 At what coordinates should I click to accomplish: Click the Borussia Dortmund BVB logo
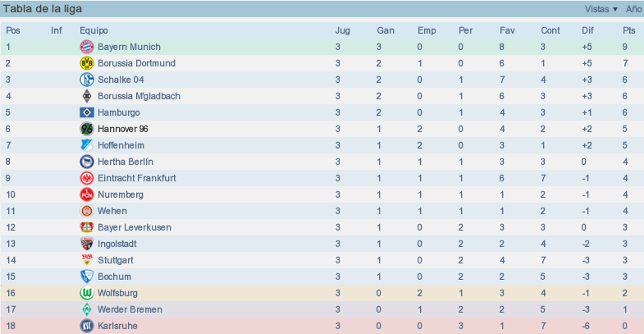pyautogui.click(x=87, y=63)
